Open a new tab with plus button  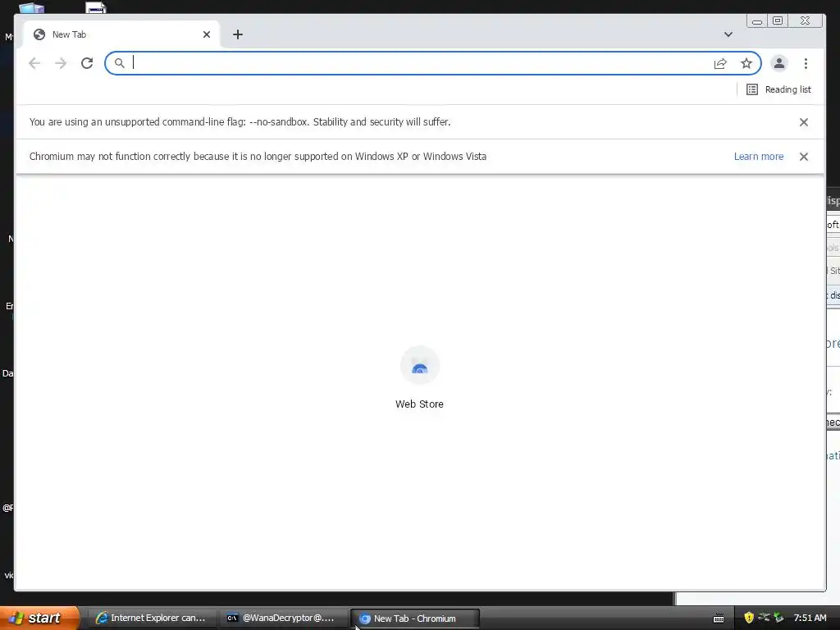pos(238,34)
